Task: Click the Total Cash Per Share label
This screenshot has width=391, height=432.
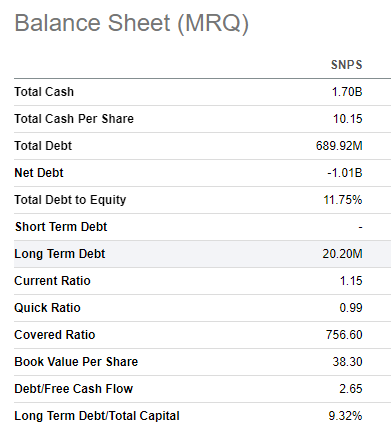Action: coord(74,119)
